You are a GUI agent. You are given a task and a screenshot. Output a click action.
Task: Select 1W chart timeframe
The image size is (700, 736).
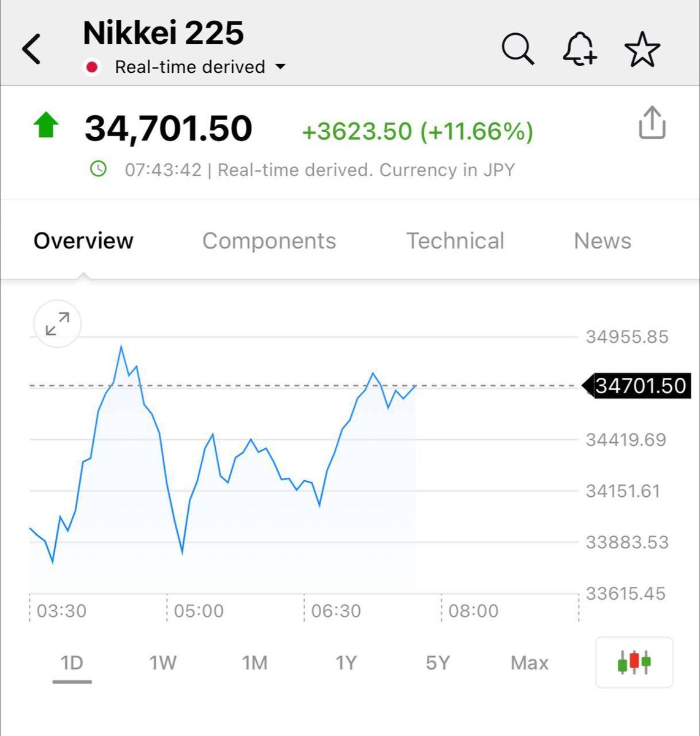coord(163,662)
